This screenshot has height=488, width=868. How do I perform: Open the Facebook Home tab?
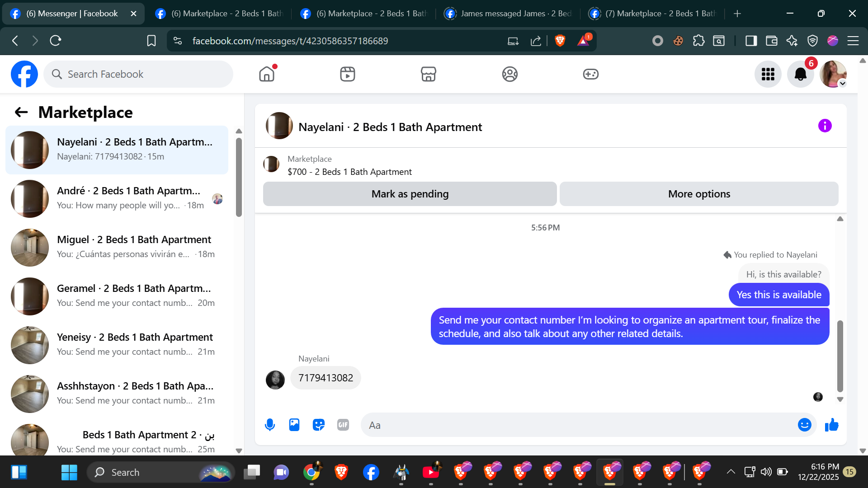267,74
